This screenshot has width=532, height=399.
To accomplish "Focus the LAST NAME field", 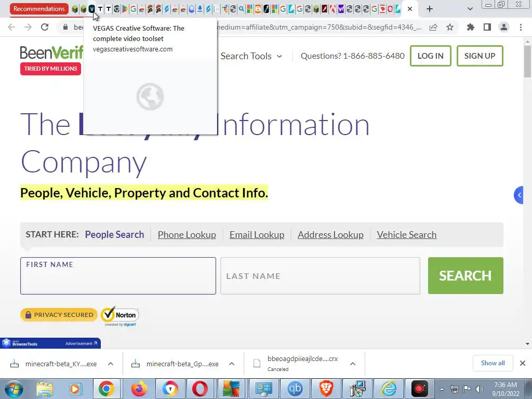I will coord(320,276).
